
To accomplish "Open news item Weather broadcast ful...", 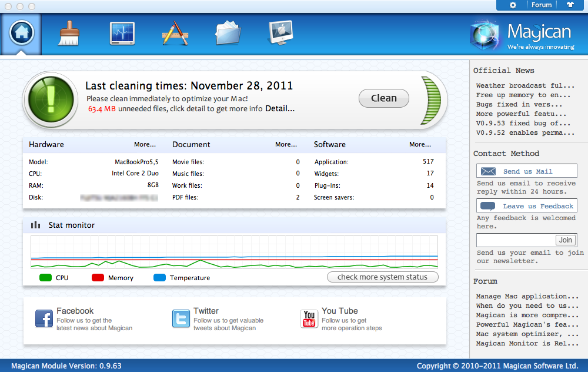I will pos(525,85).
